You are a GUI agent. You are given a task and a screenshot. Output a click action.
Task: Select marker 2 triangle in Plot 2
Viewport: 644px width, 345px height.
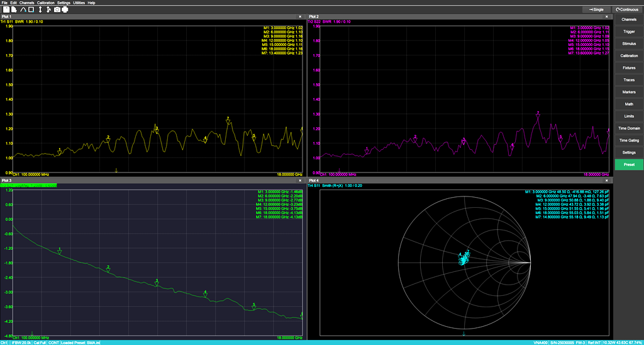click(415, 139)
